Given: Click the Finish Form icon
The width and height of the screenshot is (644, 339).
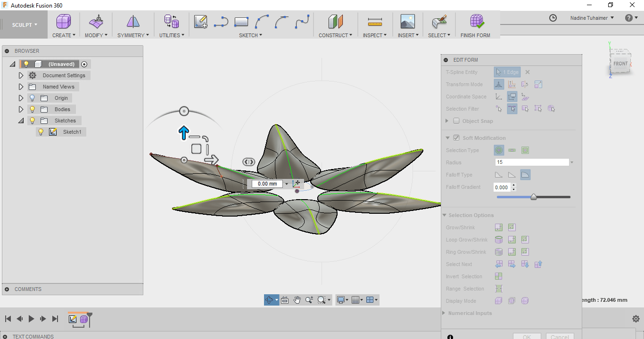Looking at the screenshot, I should pyautogui.click(x=477, y=22).
